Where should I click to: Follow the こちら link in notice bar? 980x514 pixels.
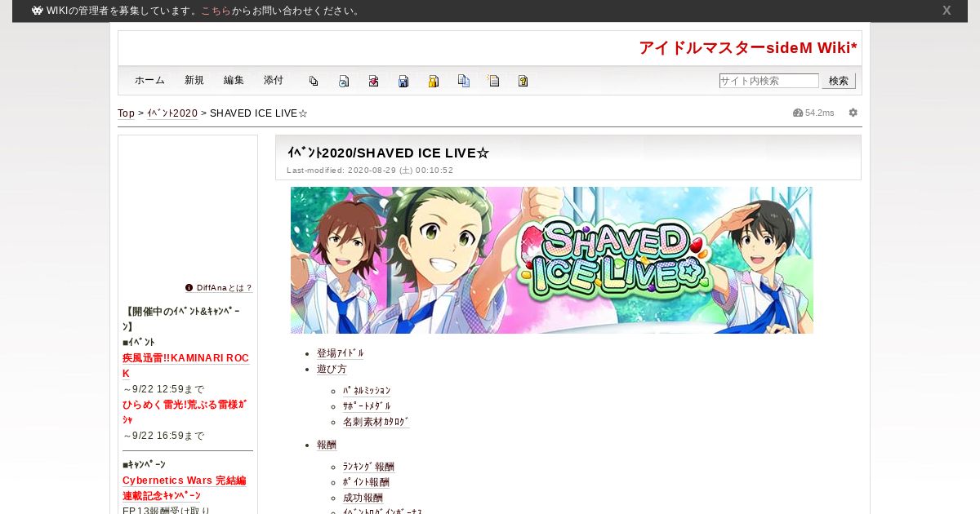216,11
